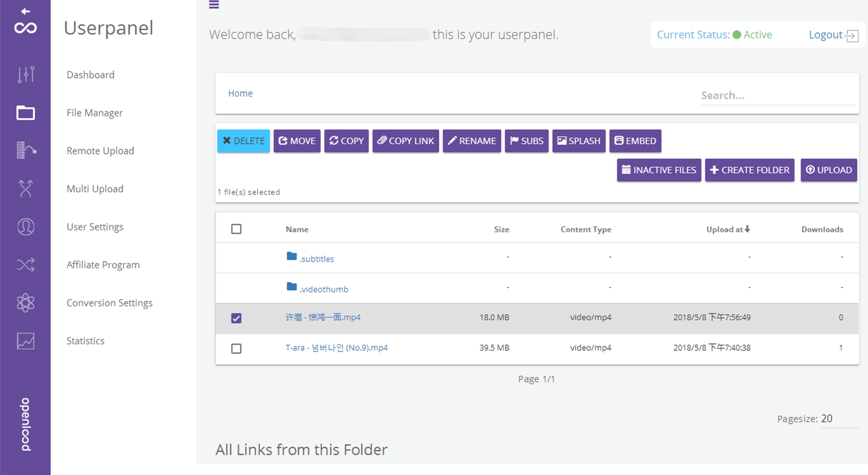Click the COPY LINK button

click(405, 141)
